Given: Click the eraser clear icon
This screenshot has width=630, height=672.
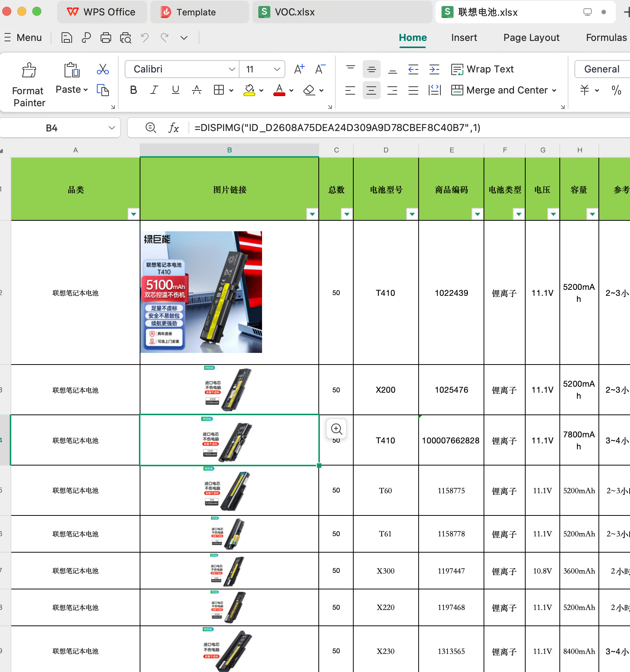Looking at the screenshot, I should click(x=309, y=90).
